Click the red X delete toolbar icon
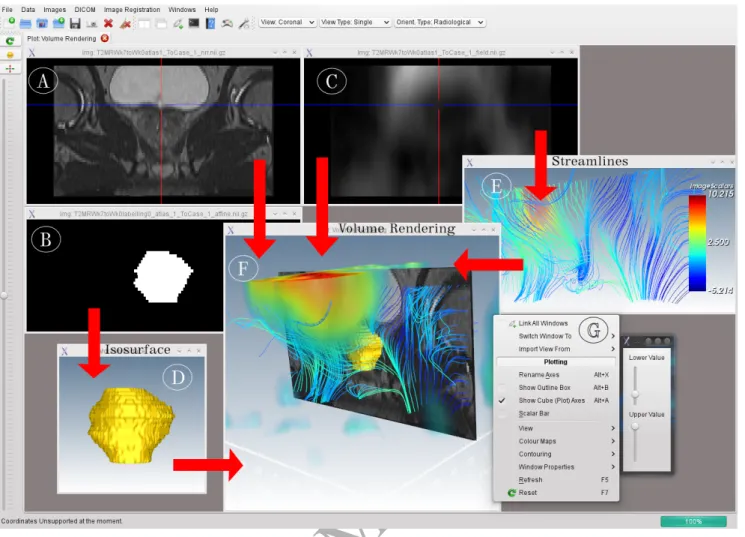 tap(108, 23)
